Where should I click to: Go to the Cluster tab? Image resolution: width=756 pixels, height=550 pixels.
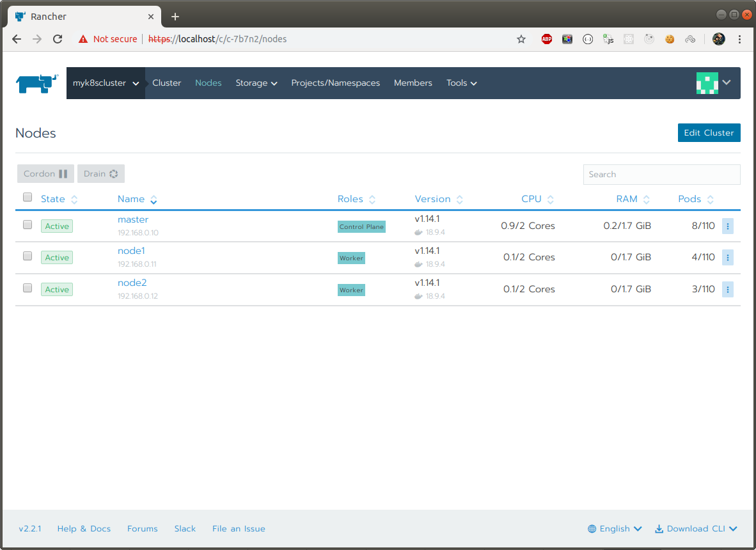coord(167,83)
